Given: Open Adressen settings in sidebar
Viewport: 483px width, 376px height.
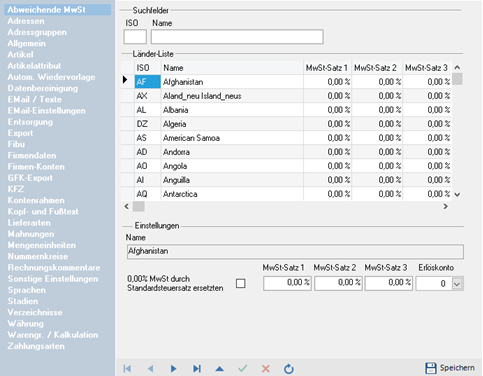Looking at the screenshot, I should tap(26, 21).
